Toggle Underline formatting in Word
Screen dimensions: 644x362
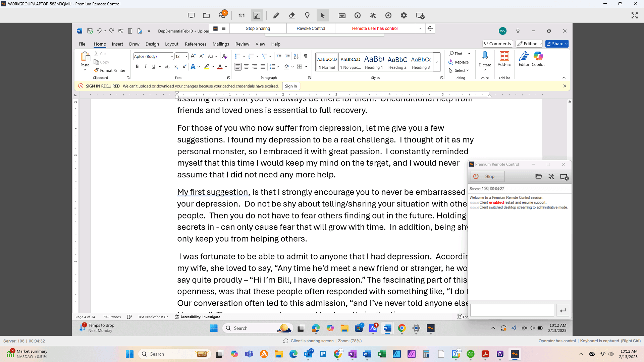[x=154, y=67]
